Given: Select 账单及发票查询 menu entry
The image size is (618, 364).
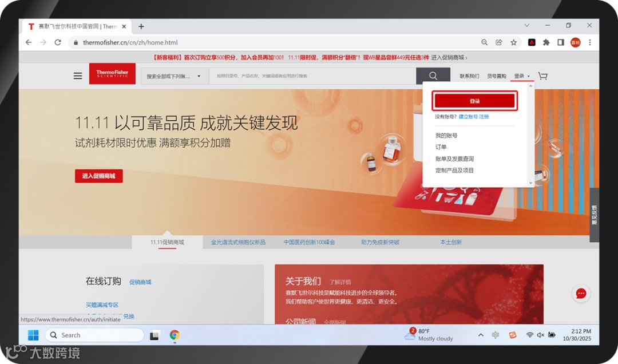Looking at the screenshot, I should [x=454, y=159].
